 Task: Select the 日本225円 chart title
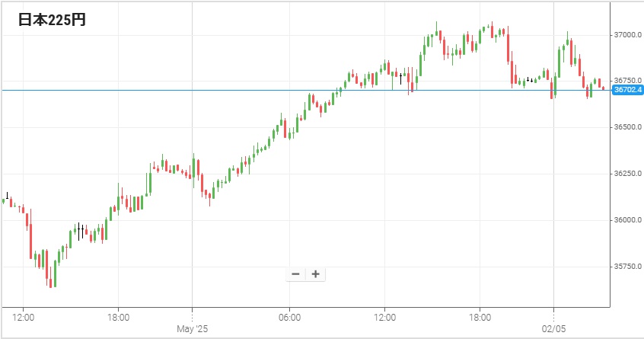53,20
